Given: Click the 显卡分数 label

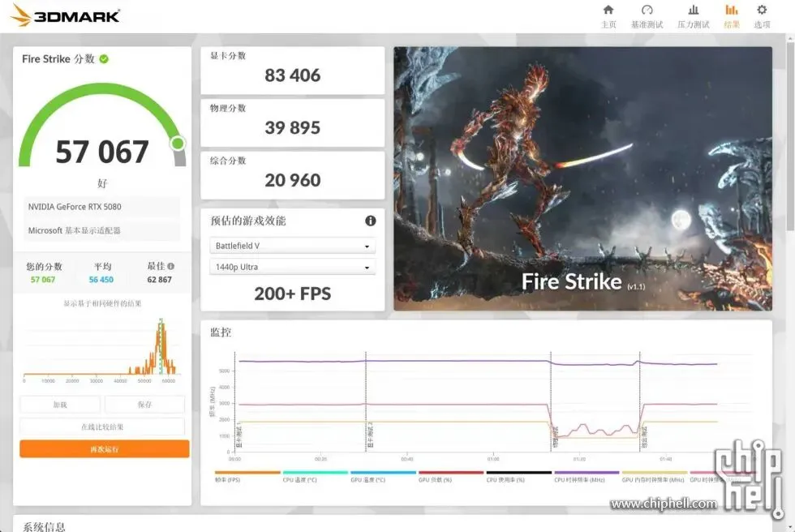Looking at the screenshot, I should point(228,56).
